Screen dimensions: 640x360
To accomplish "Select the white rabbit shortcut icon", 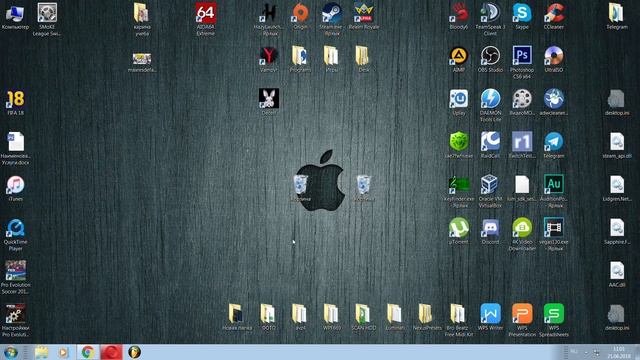I will pyautogui.click(x=269, y=99).
